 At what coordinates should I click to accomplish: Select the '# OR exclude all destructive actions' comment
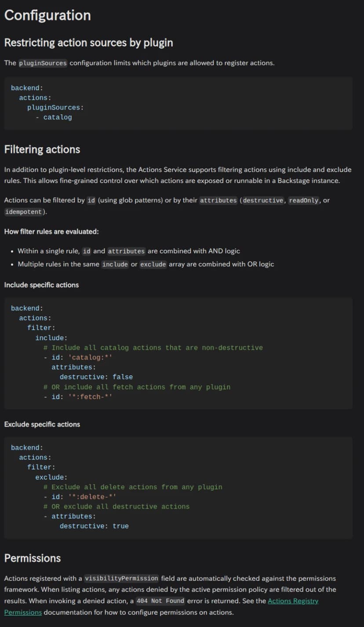click(x=116, y=507)
